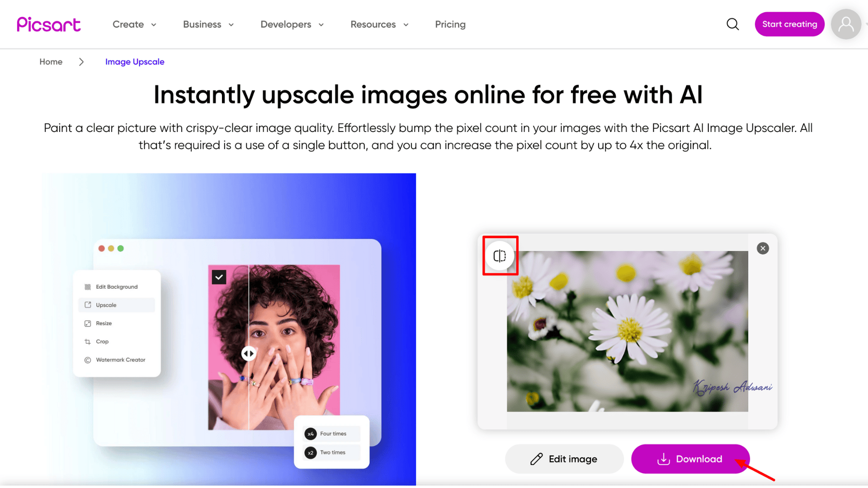Click the Start creating button
This screenshot has width=868, height=488.
789,24
